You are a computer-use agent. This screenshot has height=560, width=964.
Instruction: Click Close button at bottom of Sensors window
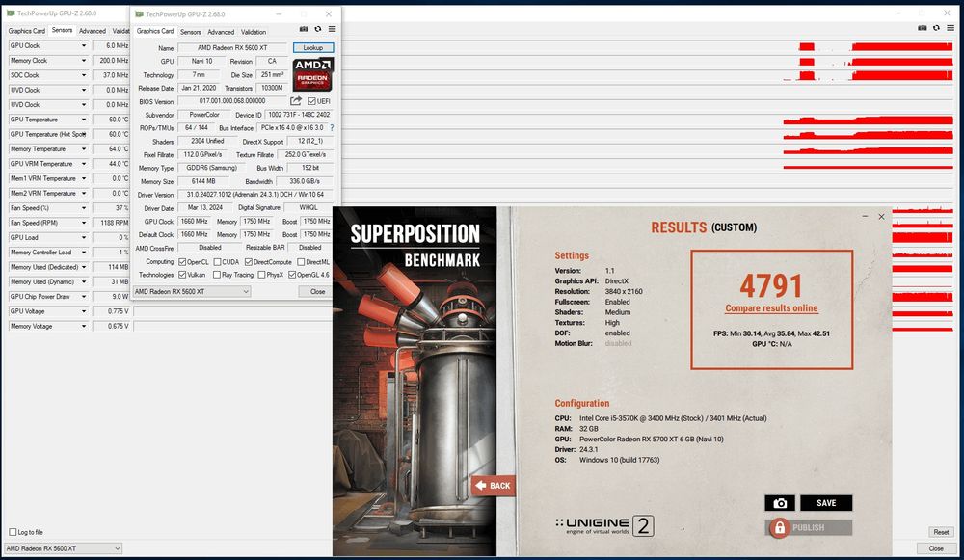[936, 547]
